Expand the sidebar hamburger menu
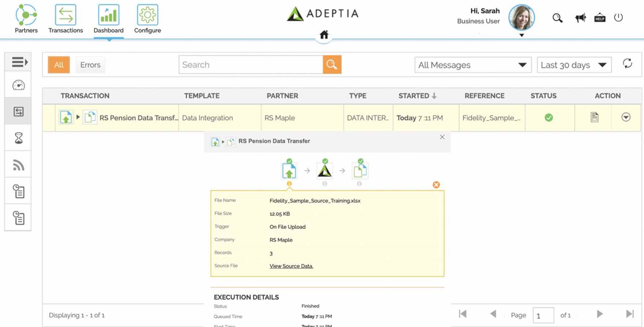Screen dimensions: 644x327 tap(18, 62)
